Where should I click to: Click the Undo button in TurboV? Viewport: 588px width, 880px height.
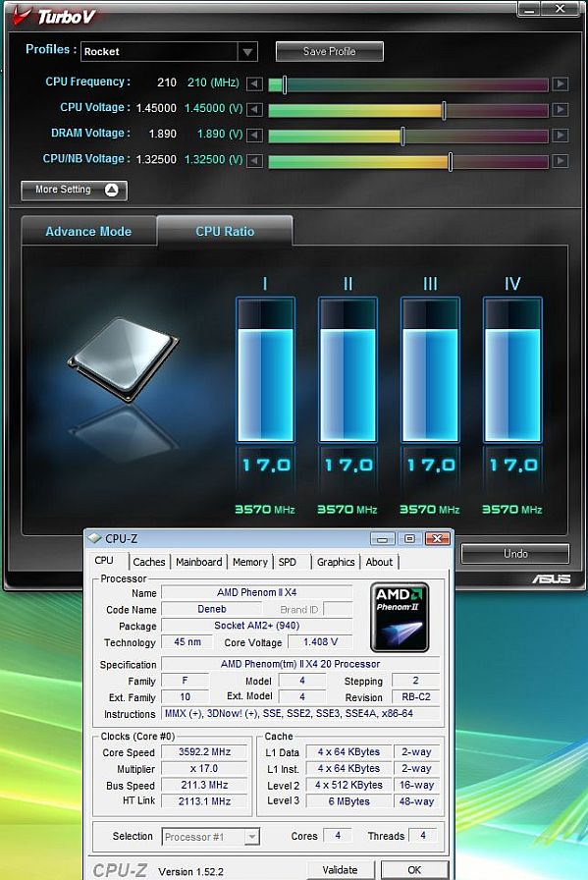(515, 554)
